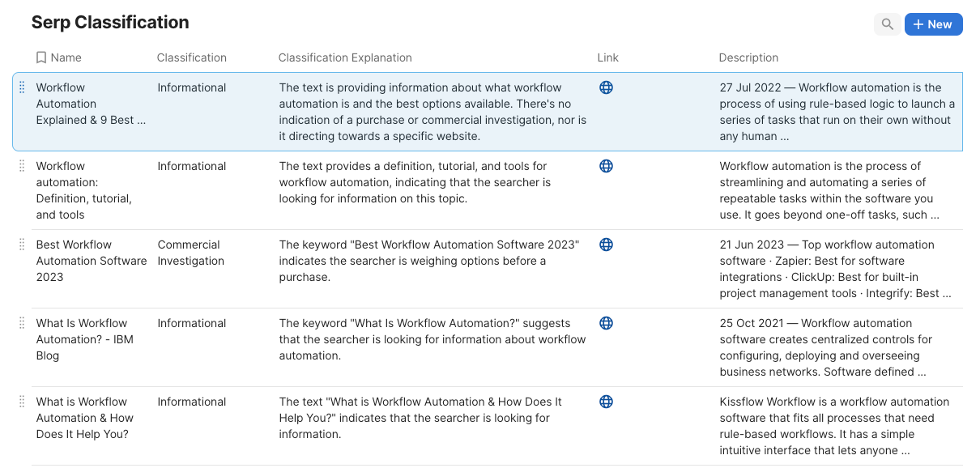
Task: Click description starting 'Kissflow Workflow is'
Action: click(x=834, y=426)
